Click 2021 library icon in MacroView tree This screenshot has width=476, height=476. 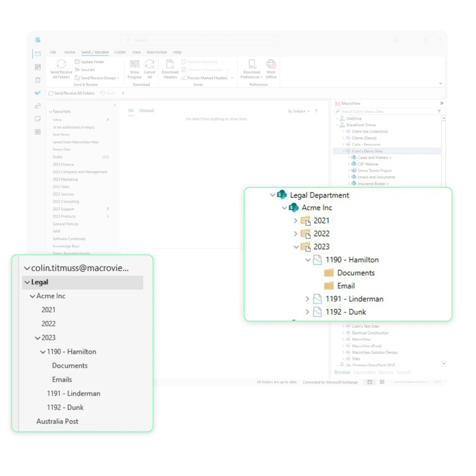pyautogui.click(x=306, y=221)
